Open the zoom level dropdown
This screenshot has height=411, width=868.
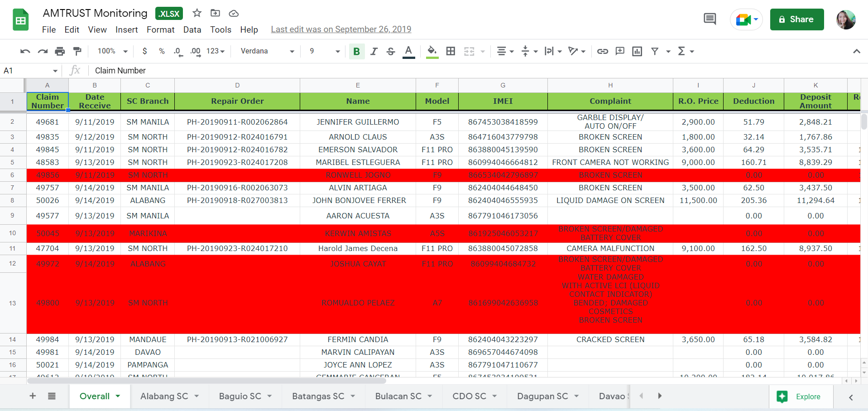113,51
